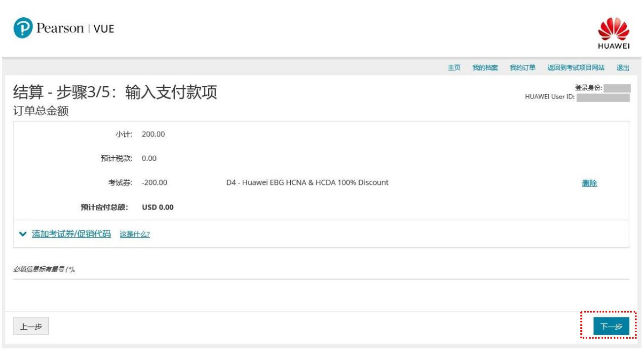Click the -200.00 voucher amount
Image resolution: width=644 pixels, height=350 pixels.
click(154, 183)
